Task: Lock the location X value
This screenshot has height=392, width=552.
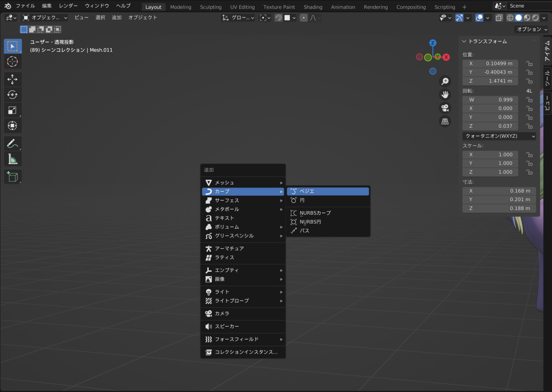Action: [529, 63]
